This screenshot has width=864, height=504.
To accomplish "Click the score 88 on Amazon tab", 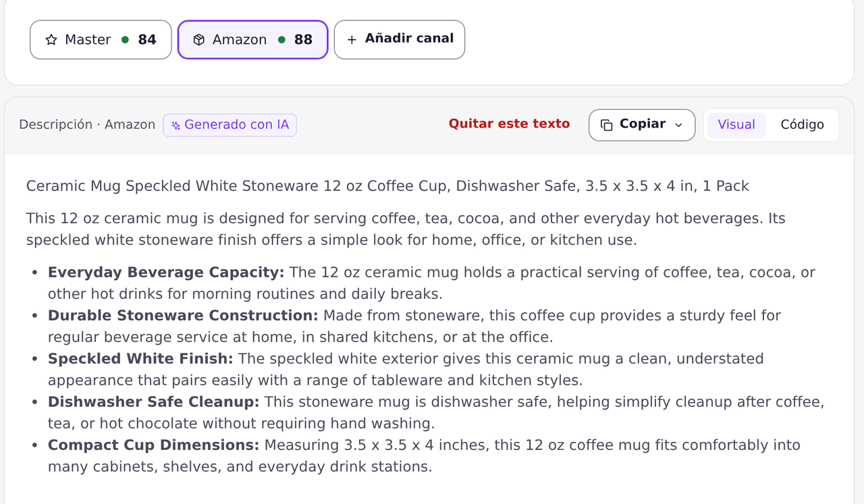I will [303, 40].
